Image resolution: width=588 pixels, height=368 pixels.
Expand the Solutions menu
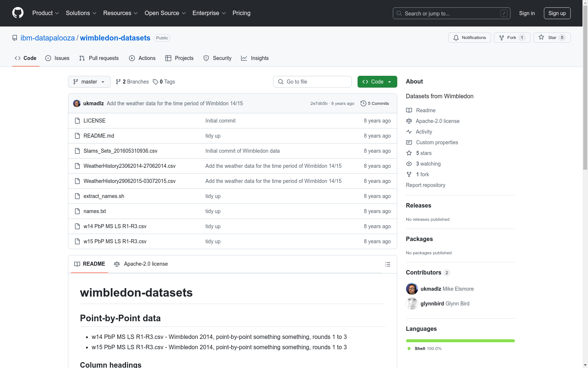pos(81,13)
